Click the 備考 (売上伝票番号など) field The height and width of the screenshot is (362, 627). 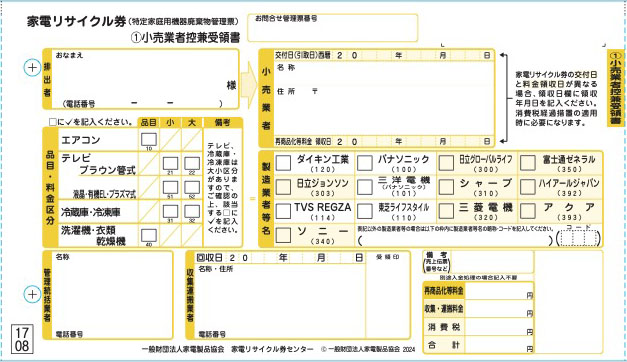[492, 262]
